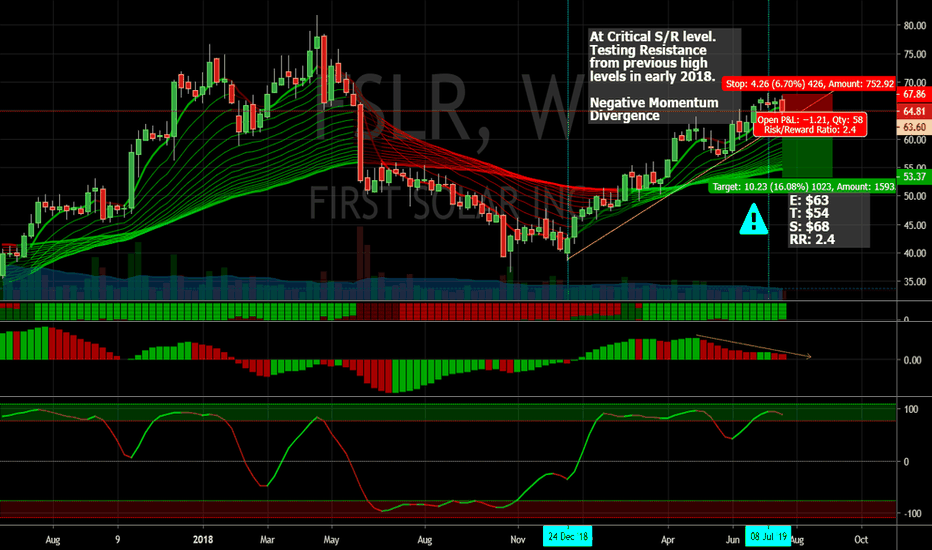
Task: Click the '24 Dec 18' date marker
Action: pos(568,536)
